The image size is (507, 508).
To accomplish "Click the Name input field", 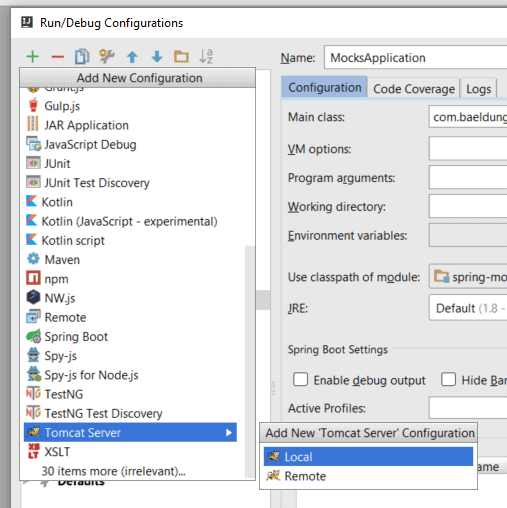I will click(x=415, y=57).
